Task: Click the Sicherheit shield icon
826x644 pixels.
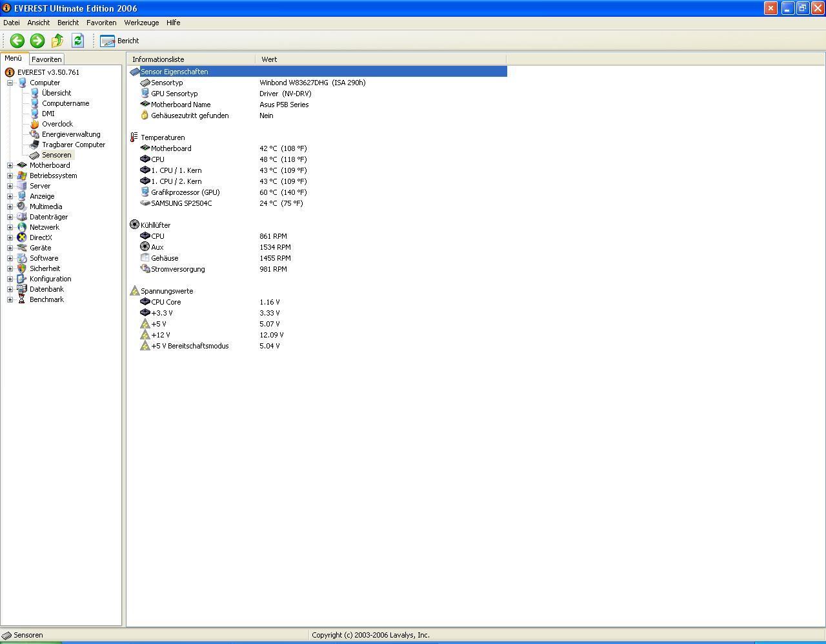Action: pos(22,268)
